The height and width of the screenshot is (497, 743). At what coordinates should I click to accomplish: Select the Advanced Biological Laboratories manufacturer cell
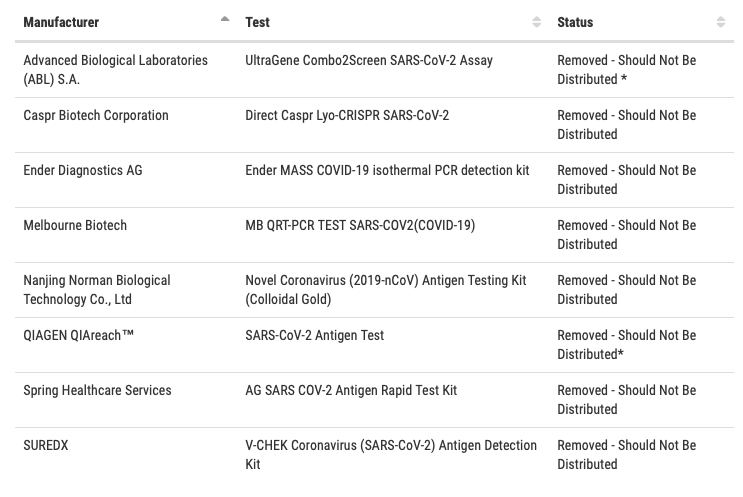pyautogui.click(x=116, y=69)
